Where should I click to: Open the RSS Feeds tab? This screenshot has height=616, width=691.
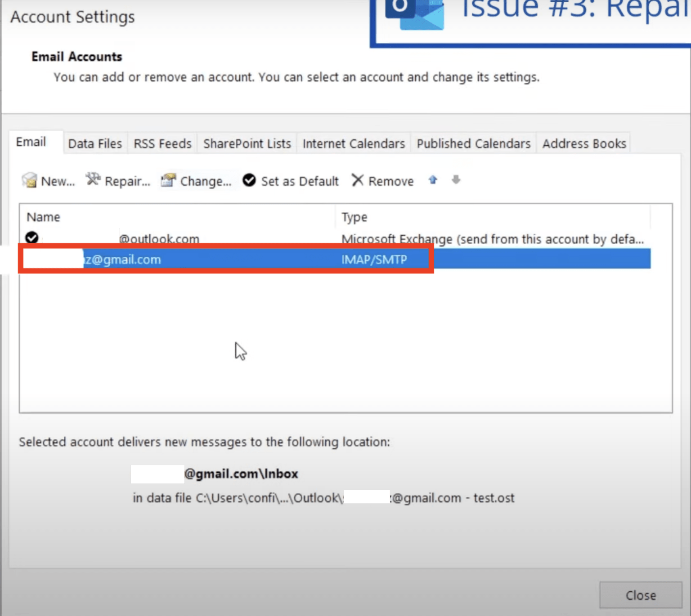[x=162, y=143]
